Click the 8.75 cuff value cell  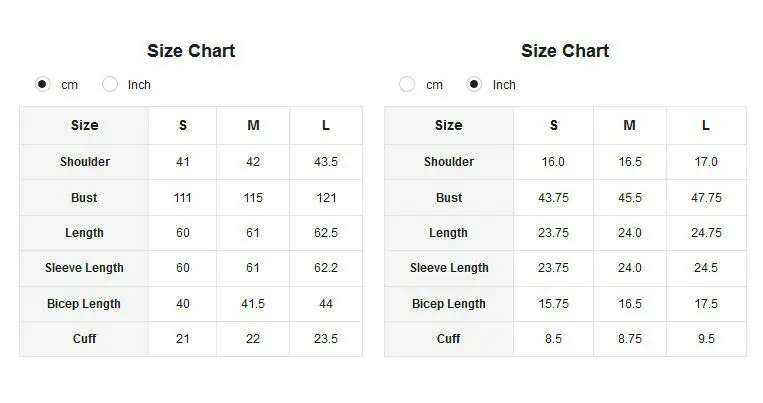[x=629, y=339]
